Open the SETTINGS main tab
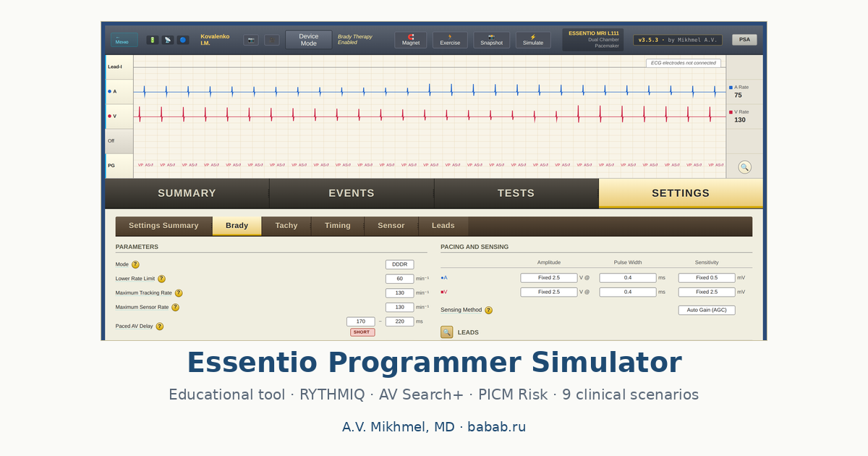This screenshot has height=456, width=868. [x=681, y=193]
